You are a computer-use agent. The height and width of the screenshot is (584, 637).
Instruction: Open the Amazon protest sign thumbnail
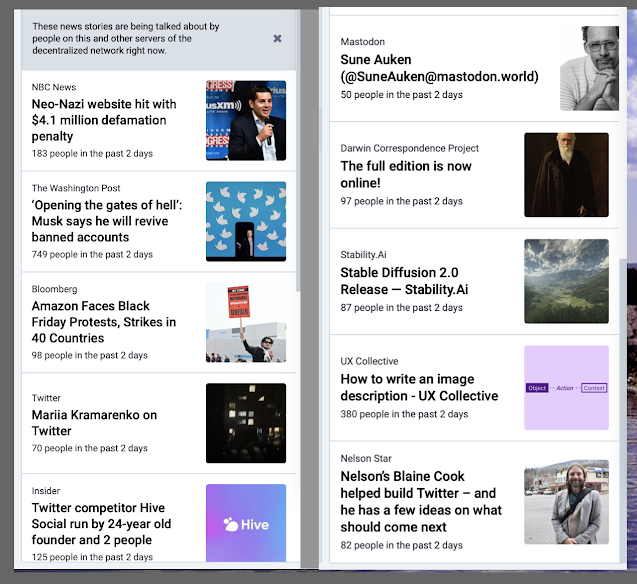[246, 322]
